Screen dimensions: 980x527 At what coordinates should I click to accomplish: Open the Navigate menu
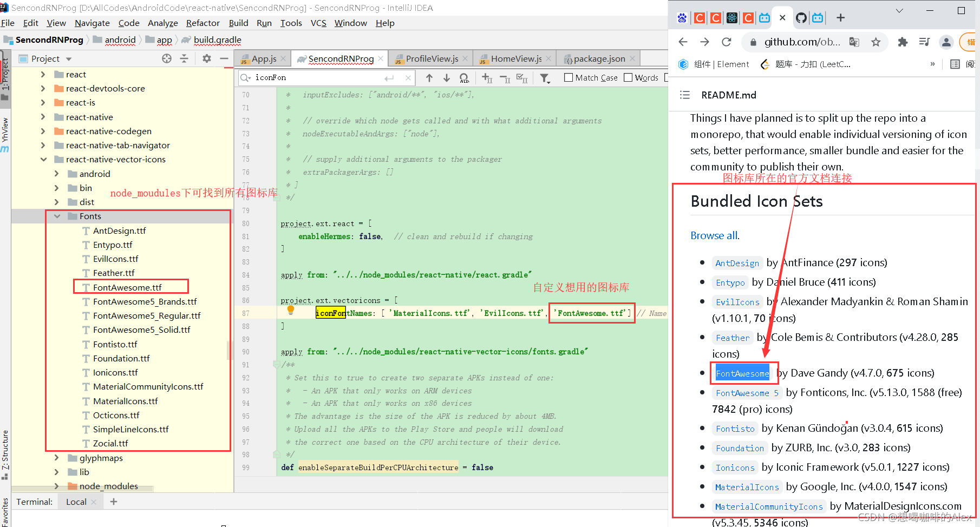92,23
